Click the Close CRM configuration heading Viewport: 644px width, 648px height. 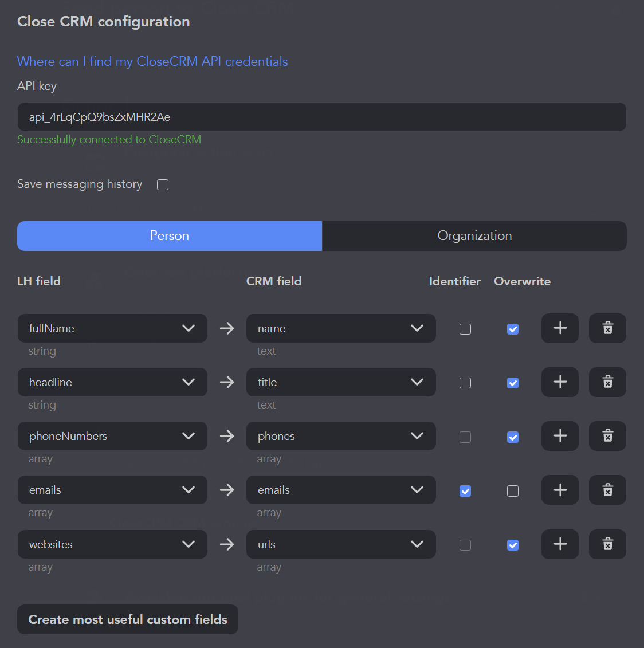click(x=103, y=22)
